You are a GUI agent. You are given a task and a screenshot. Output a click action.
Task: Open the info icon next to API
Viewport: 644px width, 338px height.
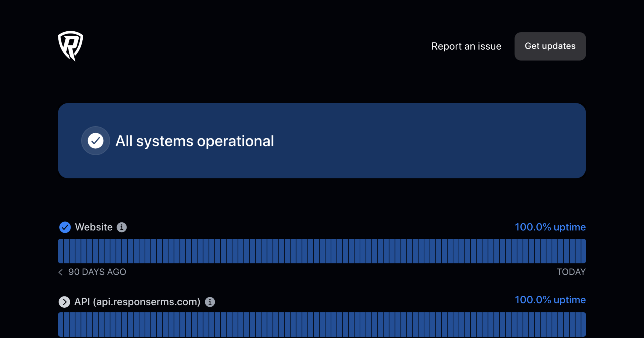(x=210, y=302)
